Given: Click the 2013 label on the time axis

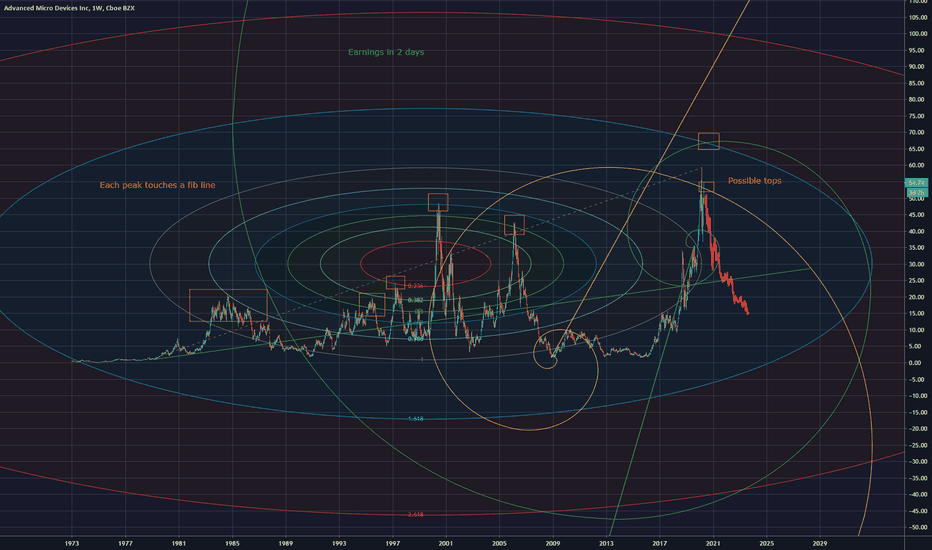Looking at the screenshot, I should pos(606,543).
